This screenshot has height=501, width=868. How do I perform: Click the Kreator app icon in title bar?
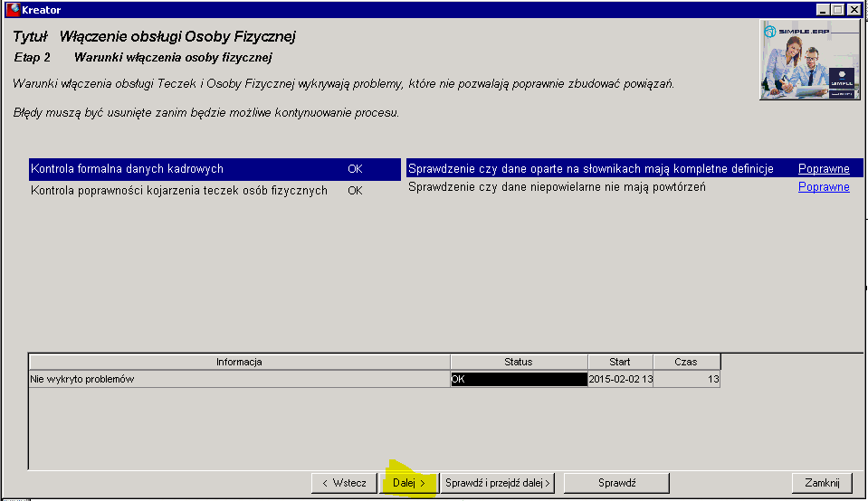point(13,9)
